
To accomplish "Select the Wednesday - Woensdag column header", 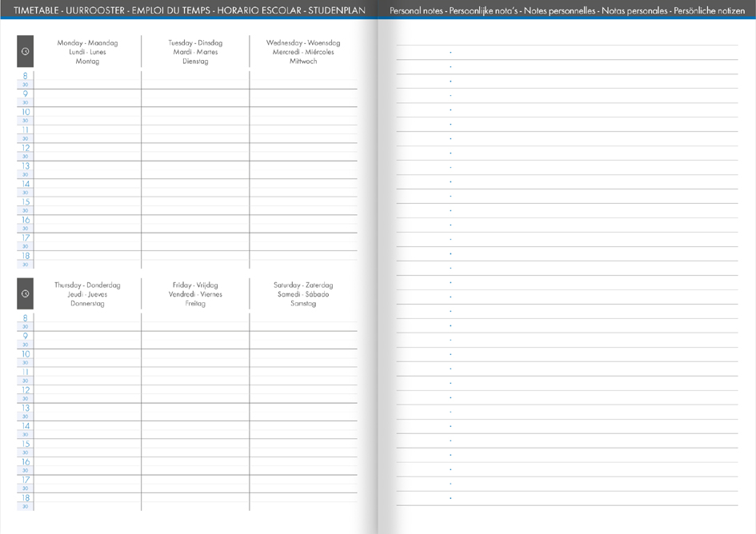I will click(303, 52).
